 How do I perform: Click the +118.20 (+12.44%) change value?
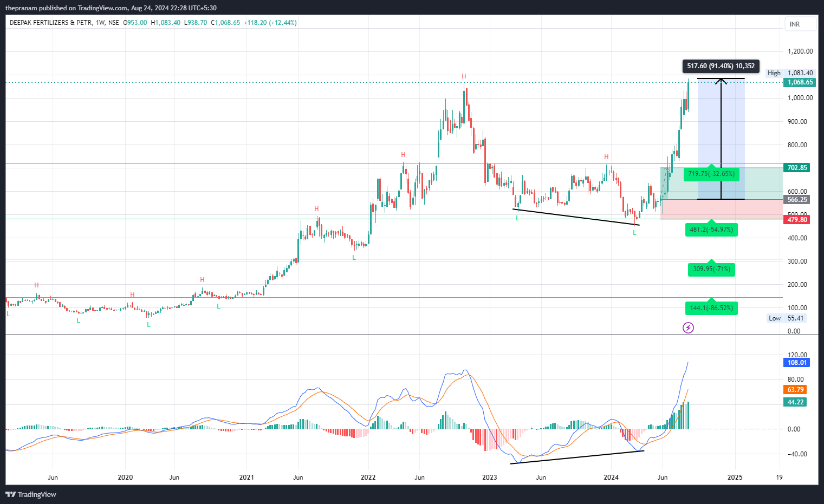tap(270, 23)
